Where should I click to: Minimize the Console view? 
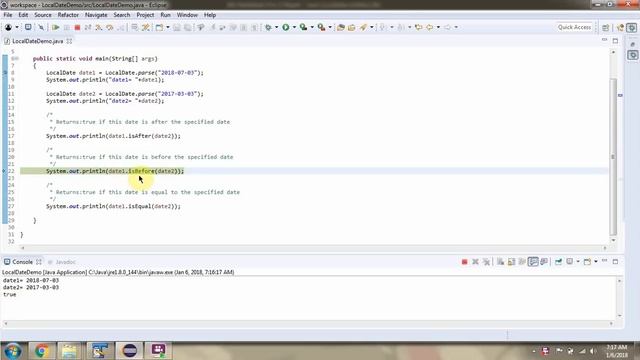click(x=604, y=261)
